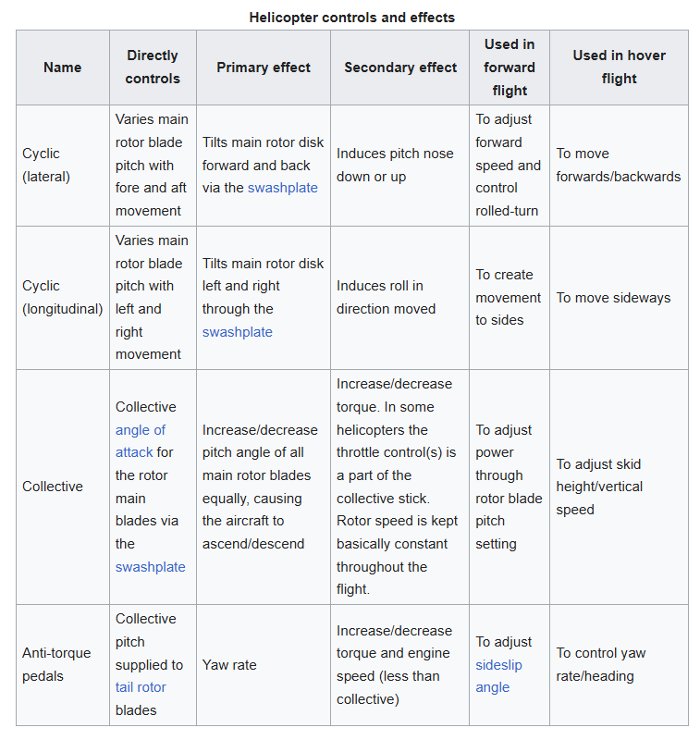Click swashplate link in the Collective row

(x=150, y=567)
